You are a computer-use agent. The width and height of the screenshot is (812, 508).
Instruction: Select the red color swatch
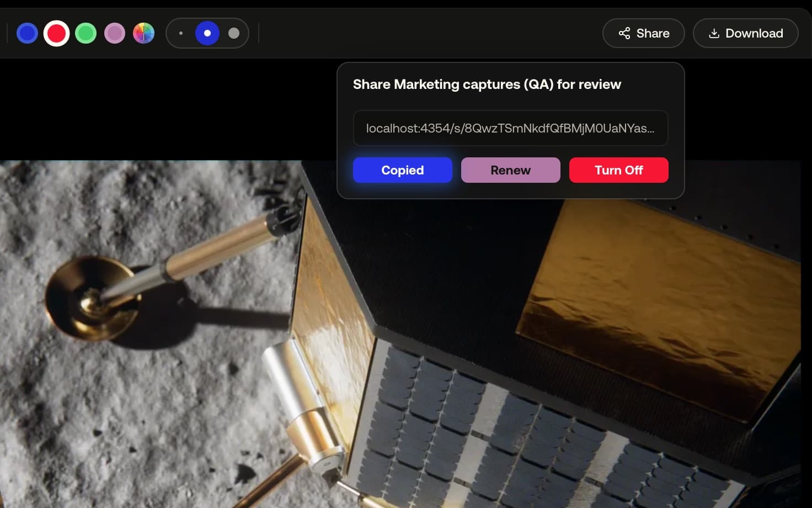tap(56, 33)
